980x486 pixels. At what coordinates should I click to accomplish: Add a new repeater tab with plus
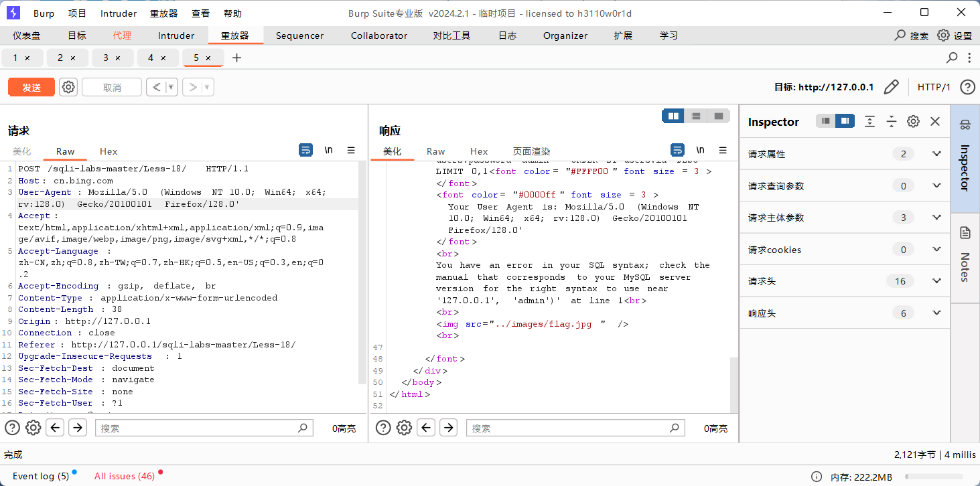236,58
